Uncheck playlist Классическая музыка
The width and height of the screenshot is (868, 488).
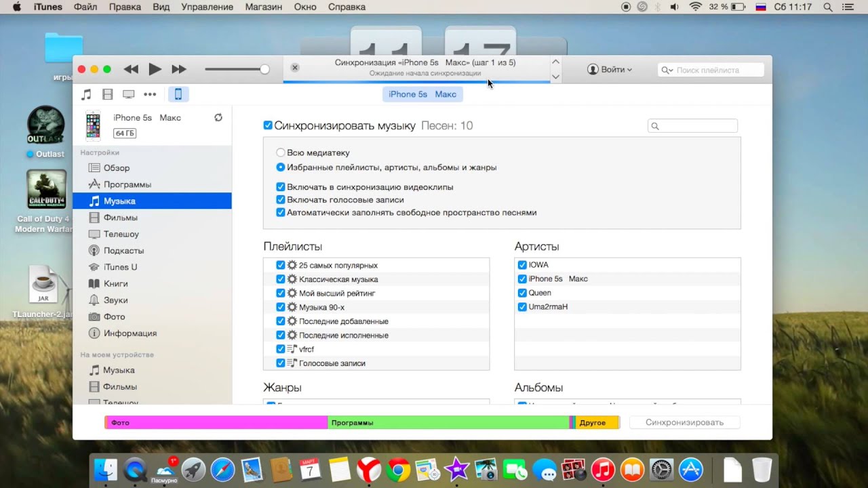click(x=281, y=279)
